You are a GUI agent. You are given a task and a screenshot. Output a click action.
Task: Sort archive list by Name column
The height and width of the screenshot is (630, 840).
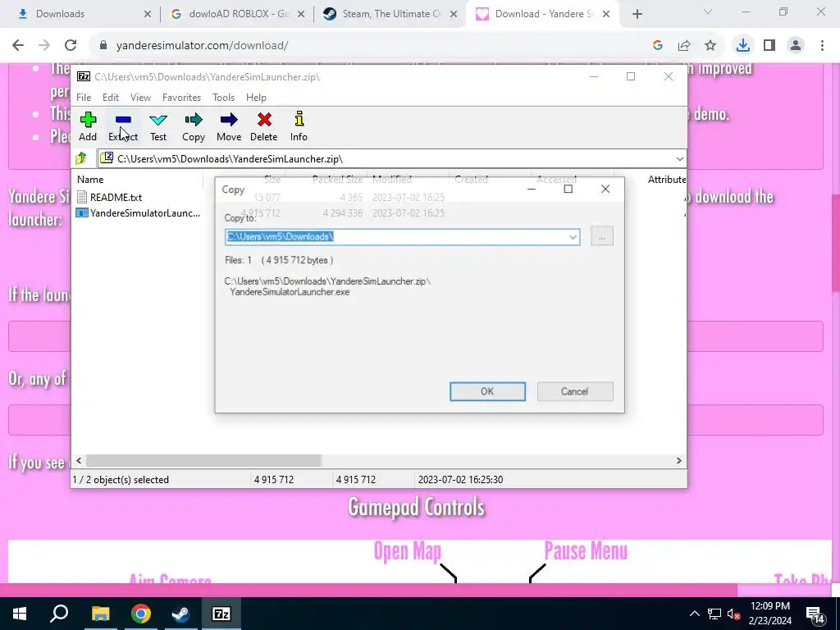pos(138,179)
